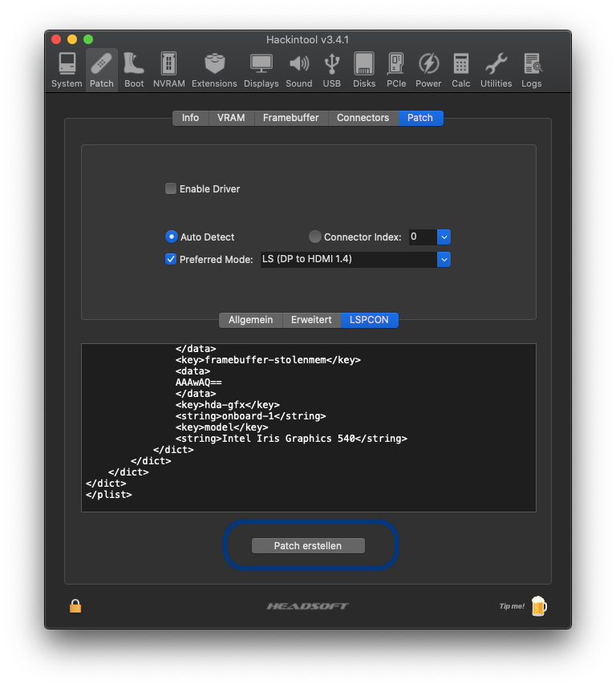This screenshot has width=616, height=688.
Task: Click the framebuffer-stolenmem key line
Action: (268, 360)
